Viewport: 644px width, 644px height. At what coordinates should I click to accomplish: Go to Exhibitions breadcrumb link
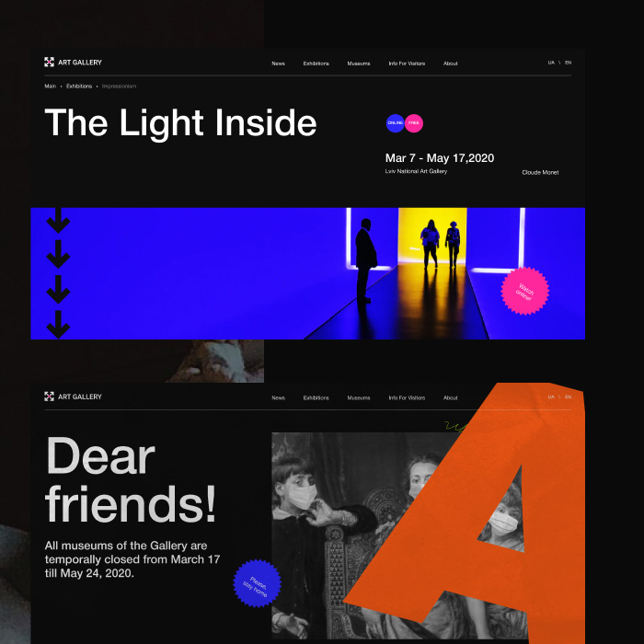pyautogui.click(x=79, y=86)
